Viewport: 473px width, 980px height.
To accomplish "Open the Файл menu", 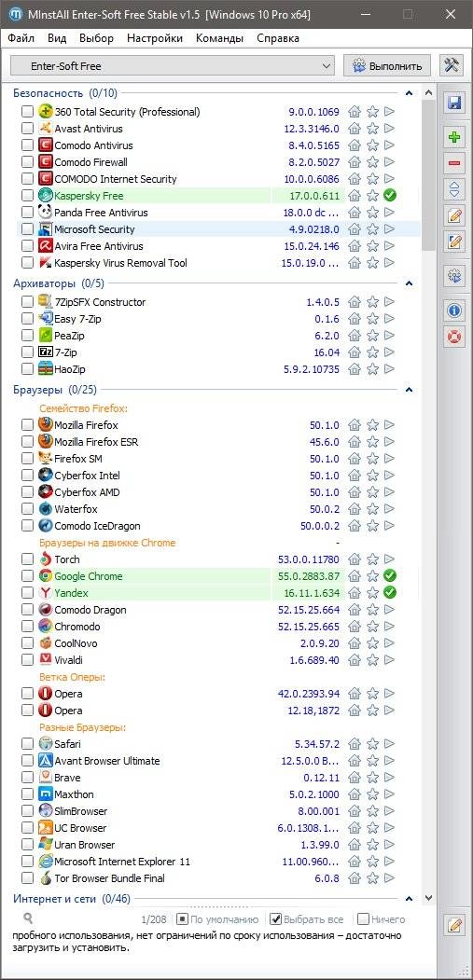I will pos(21,38).
